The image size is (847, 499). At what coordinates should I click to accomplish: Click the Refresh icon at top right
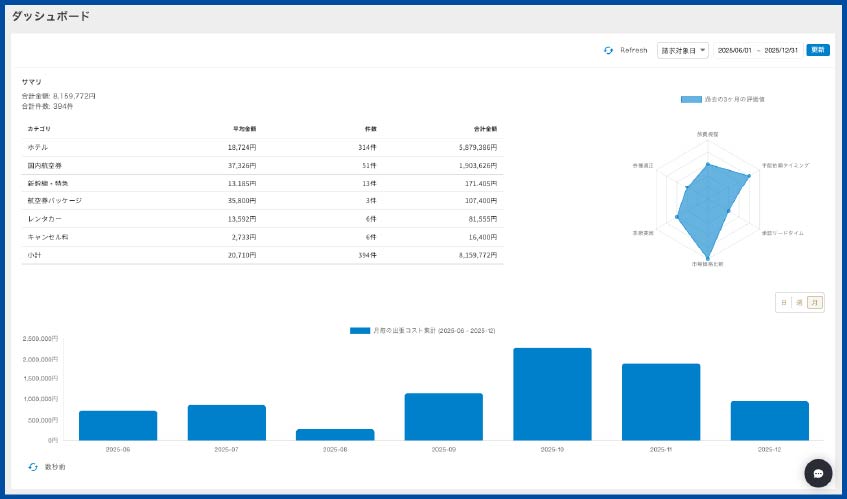tap(608, 50)
